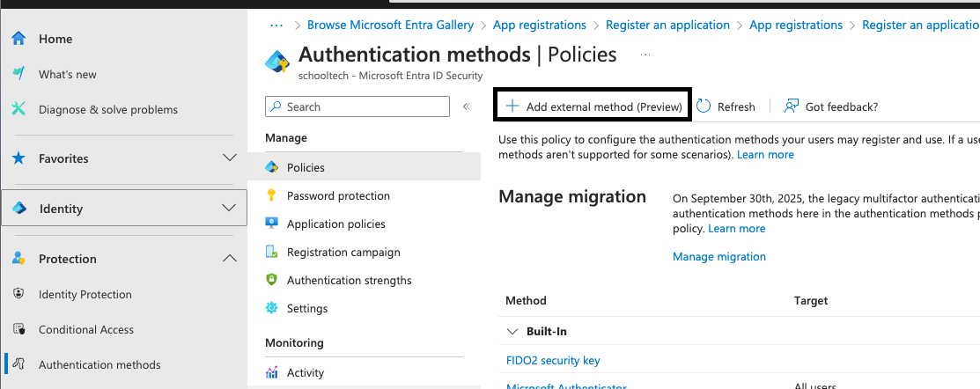Screen dimensions: 980x389
Task: Click the Identity Protection shield icon
Action: coord(18,293)
